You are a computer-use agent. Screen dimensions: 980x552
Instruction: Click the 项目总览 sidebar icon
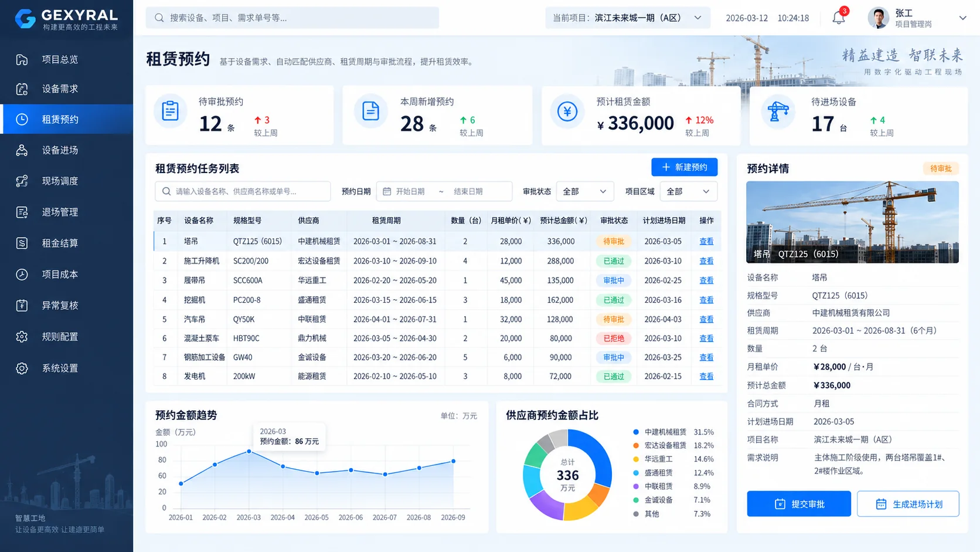[x=22, y=59]
